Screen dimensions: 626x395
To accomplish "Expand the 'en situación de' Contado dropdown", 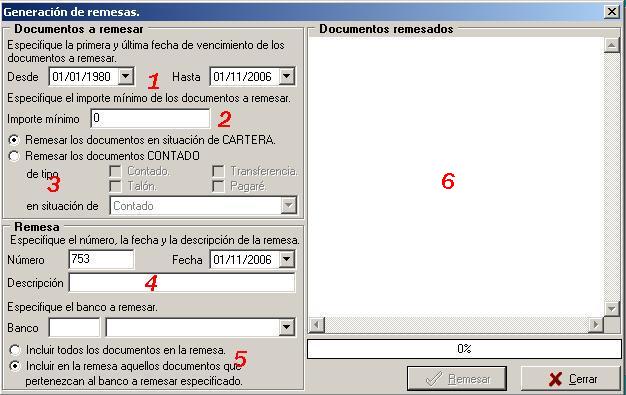I will pos(288,206).
